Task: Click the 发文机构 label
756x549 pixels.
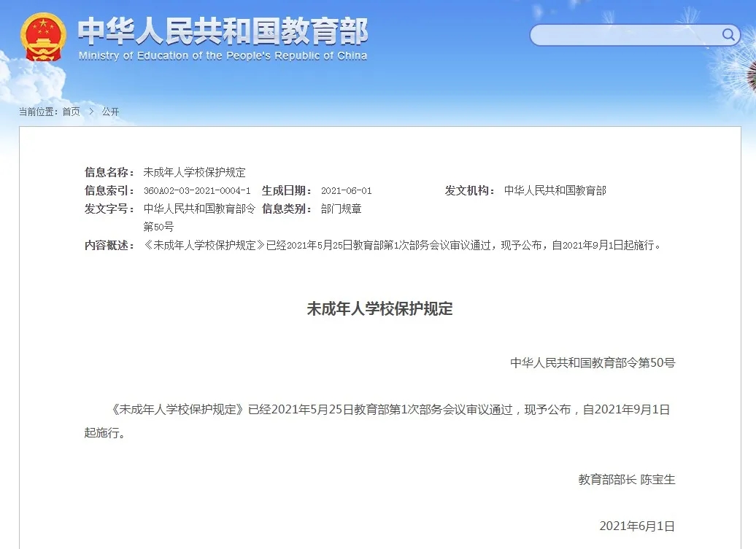Action: click(470, 191)
